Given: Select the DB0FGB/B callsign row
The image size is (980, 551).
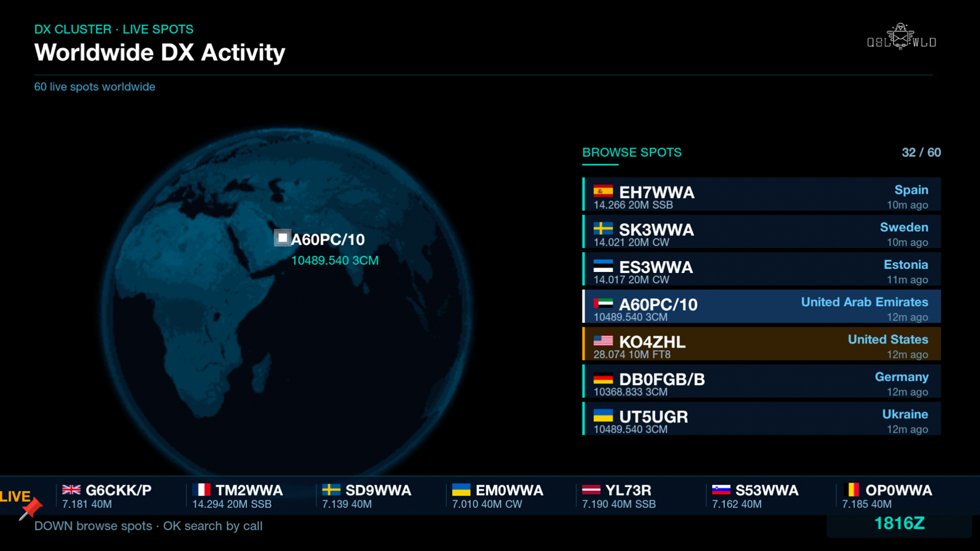Looking at the screenshot, I should click(762, 381).
